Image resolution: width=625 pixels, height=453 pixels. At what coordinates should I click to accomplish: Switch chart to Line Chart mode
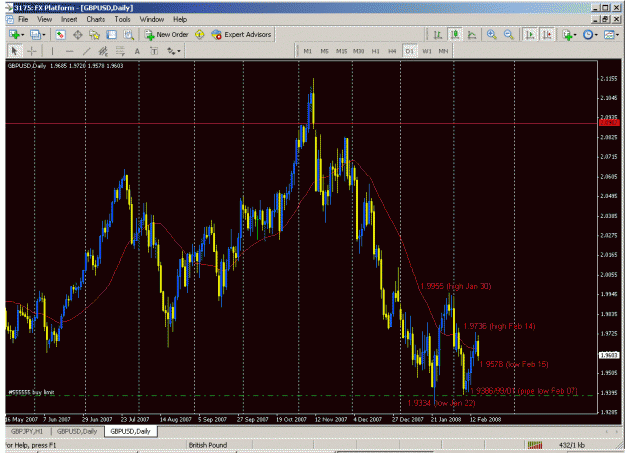point(472,35)
